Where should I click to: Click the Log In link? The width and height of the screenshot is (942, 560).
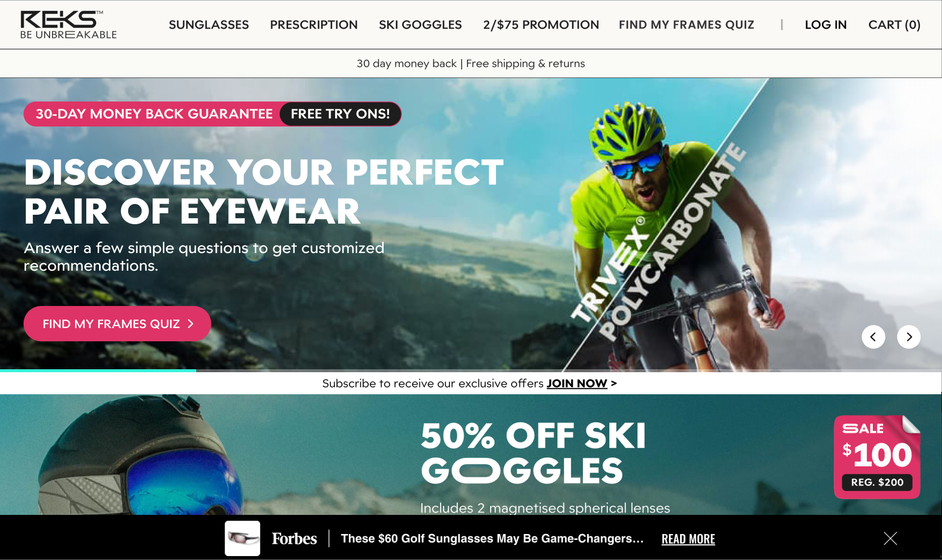[x=826, y=25]
